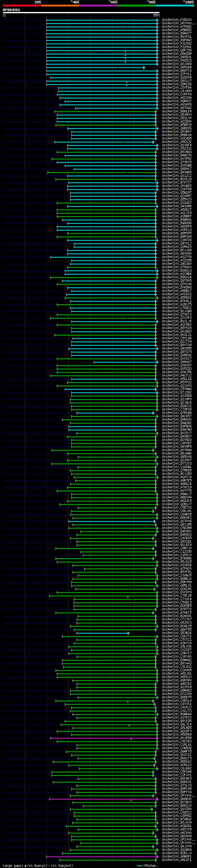Click the red 20% identity legend segment

[22, 6]
